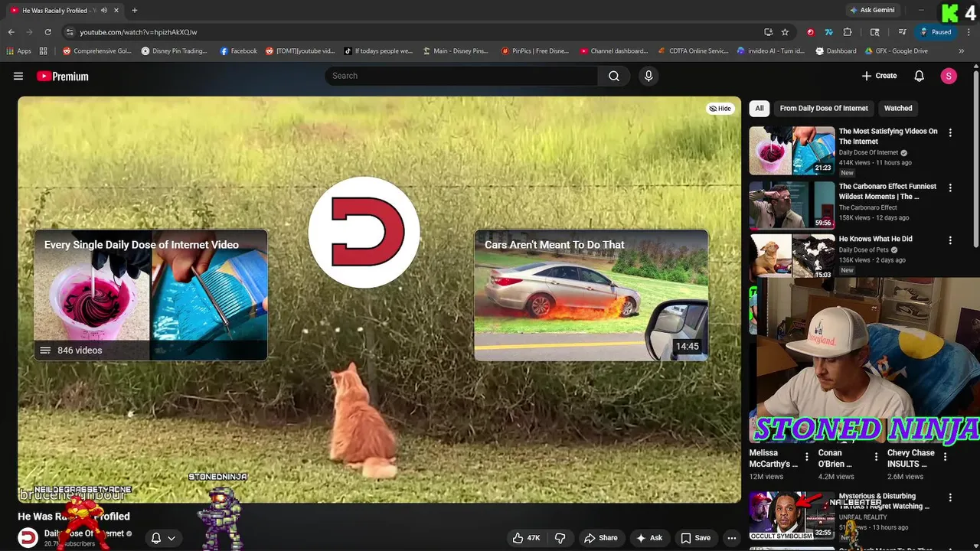The width and height of the screenshot is (980, 551).
Task: Open Channel dashboard bookmark
Action: 614,51
